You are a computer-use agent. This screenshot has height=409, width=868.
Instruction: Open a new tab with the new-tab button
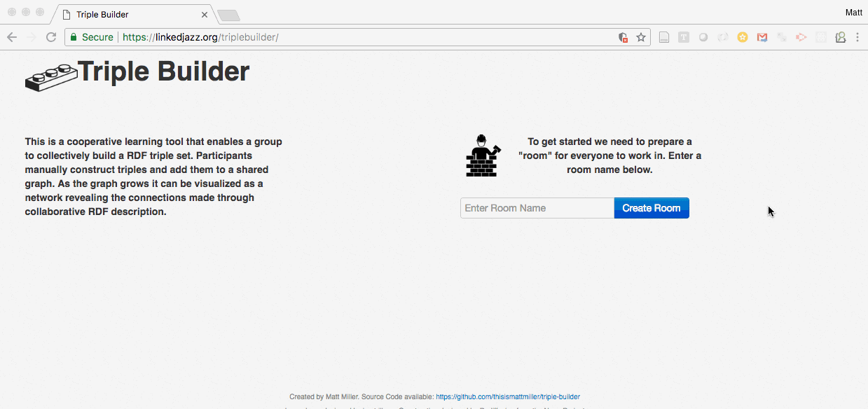228,15
